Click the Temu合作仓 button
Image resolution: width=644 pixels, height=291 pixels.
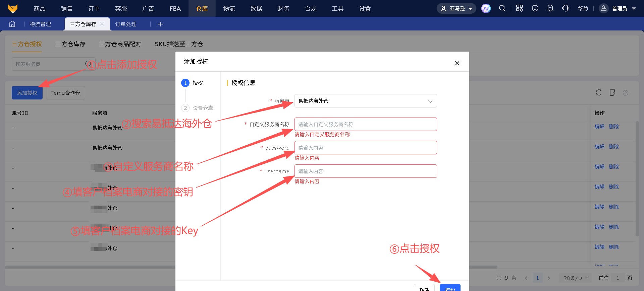click(65, 93)
